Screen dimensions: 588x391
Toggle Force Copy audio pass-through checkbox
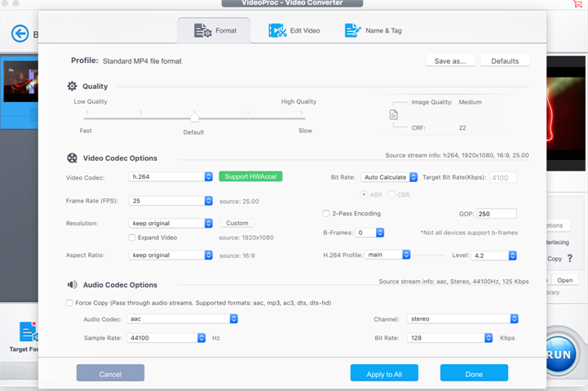tap(69, 303)
